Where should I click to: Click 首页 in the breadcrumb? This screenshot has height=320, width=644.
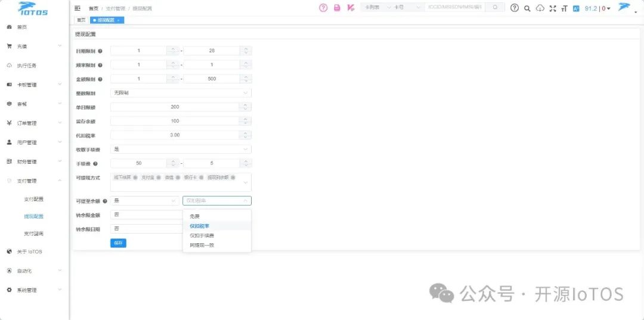coord(94,8)
